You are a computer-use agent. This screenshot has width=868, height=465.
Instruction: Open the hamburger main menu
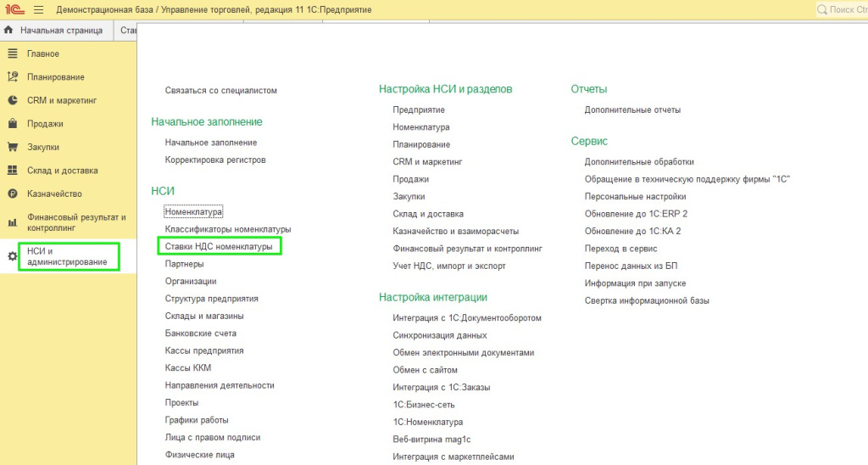pos(38,9)
